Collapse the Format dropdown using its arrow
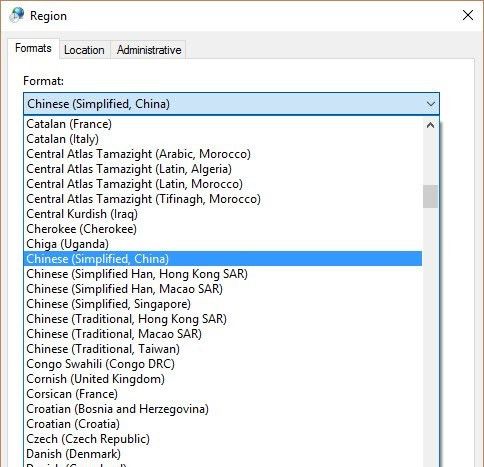 pos(431,104)
